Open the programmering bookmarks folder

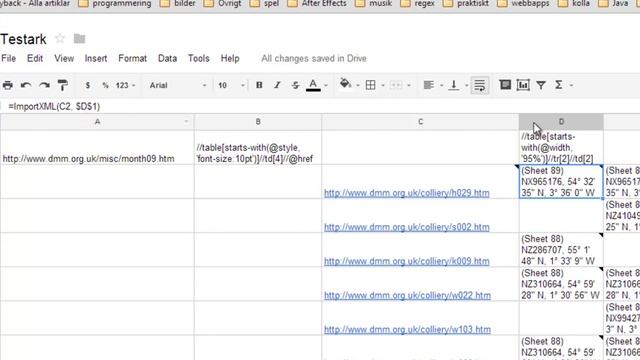[114, 4]
